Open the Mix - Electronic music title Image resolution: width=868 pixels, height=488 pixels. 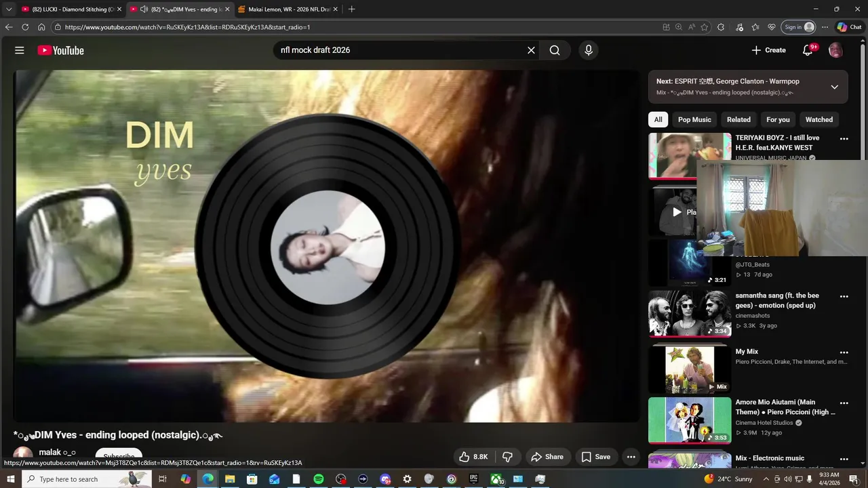[x=770, y=458]
